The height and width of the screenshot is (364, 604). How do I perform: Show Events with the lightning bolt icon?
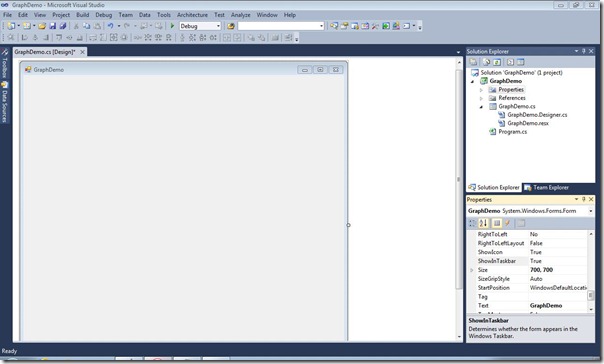pyautogui.click(x=508, y=223)
